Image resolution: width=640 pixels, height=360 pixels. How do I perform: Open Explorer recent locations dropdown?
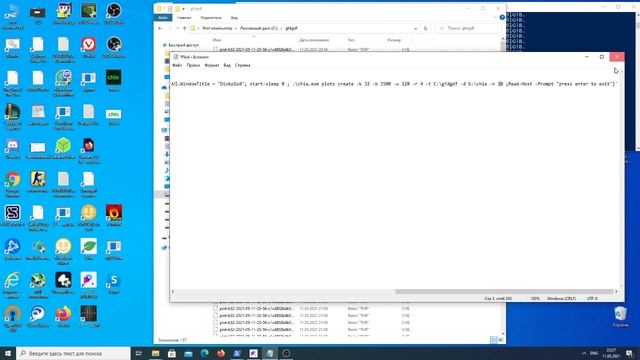[177, 28]
